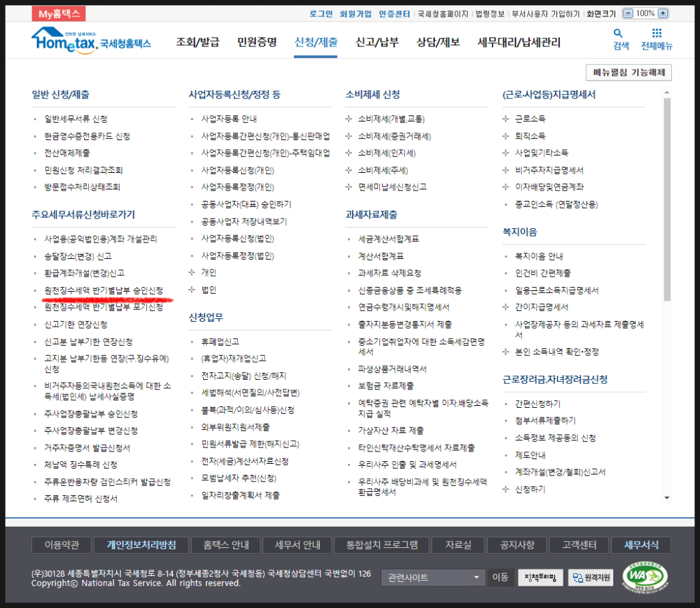Click the Hometax logo
Image resolution: width=700 pixels, height=608 pixels.
tap(90, 40)
